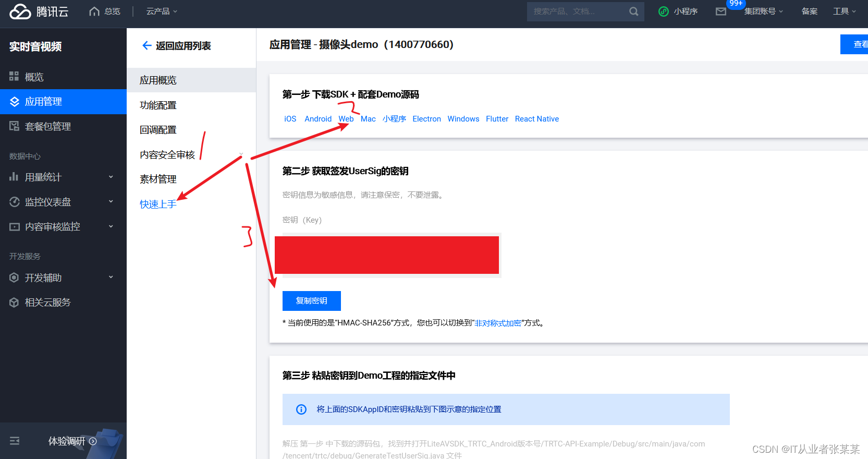Screen dimensions: 868x459
Task: Click the 概览 grid icon in sidebar
Action: click(x=14, y=77)
